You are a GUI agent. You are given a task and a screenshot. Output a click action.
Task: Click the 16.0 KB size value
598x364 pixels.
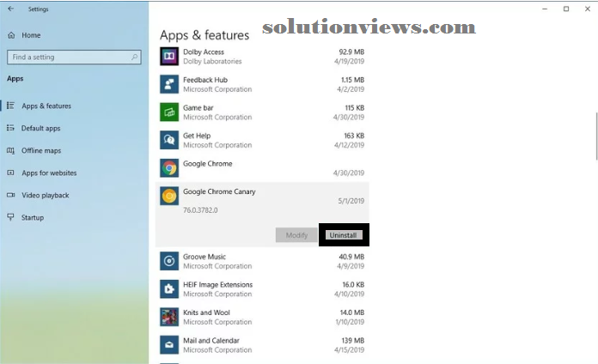pos(353,284)
